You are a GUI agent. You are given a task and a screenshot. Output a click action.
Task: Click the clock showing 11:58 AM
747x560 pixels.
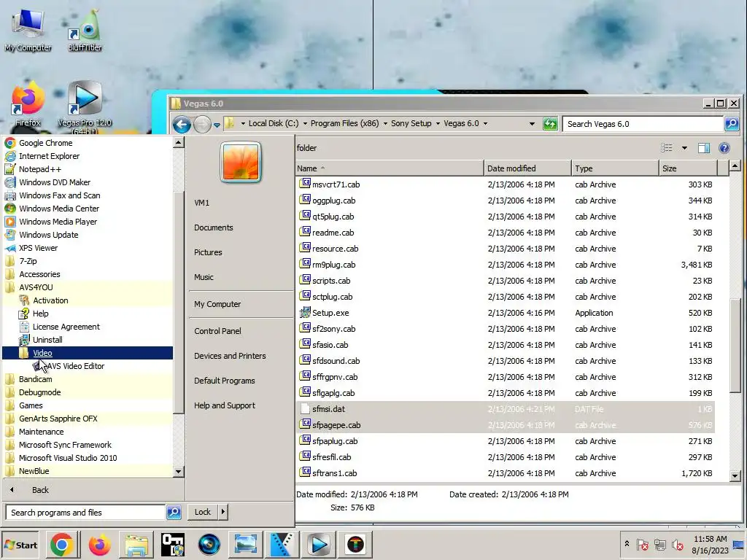(x=710, y=539)
